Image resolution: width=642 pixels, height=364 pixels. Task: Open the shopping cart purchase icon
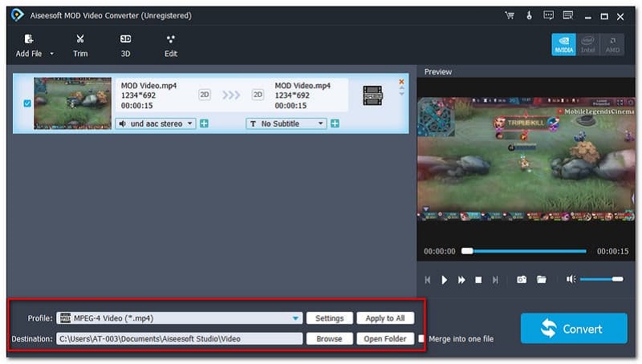[510, 15]
